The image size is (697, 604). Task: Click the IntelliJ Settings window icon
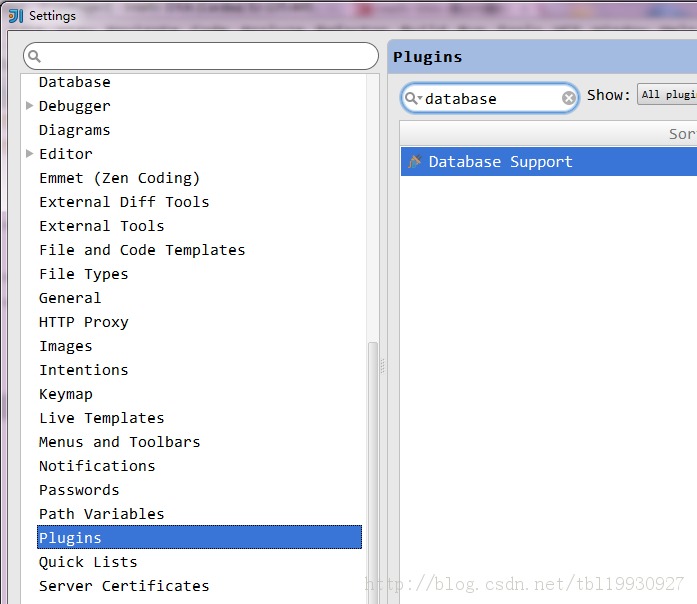pyautogui.click(x=16, y=16)
